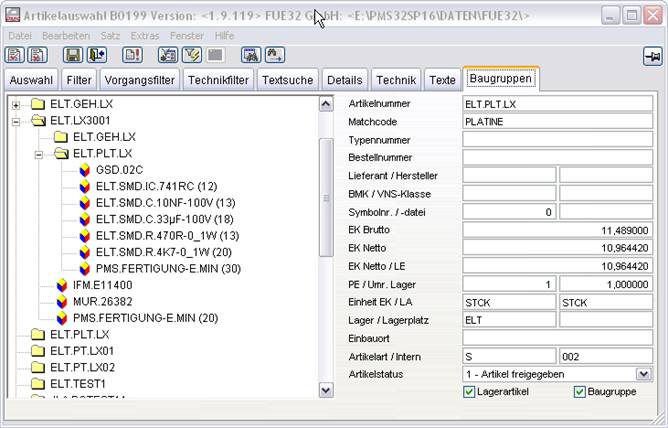Click the pin icon at toolbar right

[651, 56]
